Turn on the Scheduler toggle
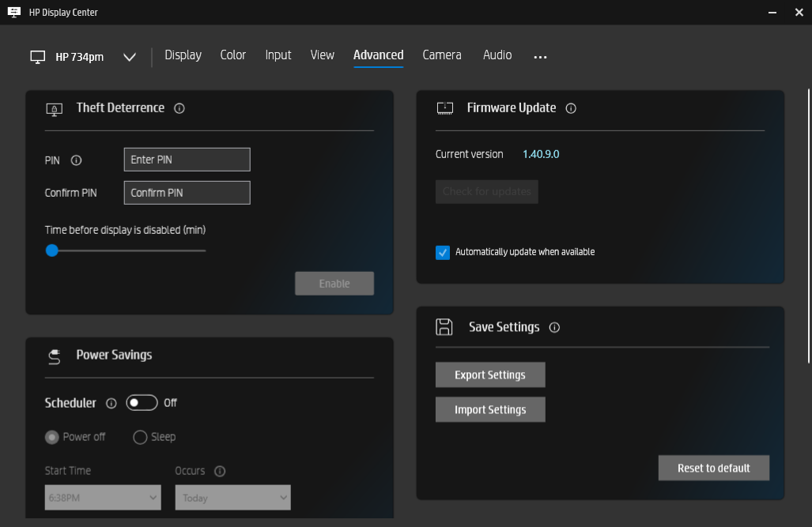The height and width of the screenshot is (527, 812). click(x=142, y=403)
